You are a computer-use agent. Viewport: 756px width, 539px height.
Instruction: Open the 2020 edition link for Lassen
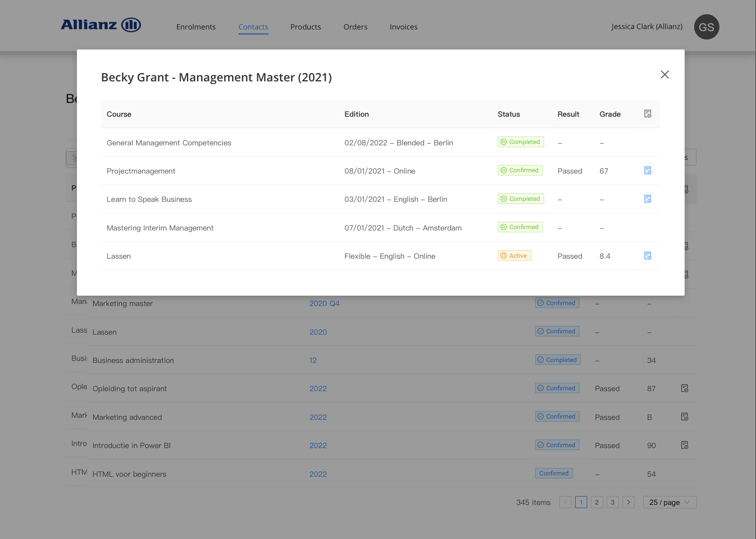tap(318, 332)
